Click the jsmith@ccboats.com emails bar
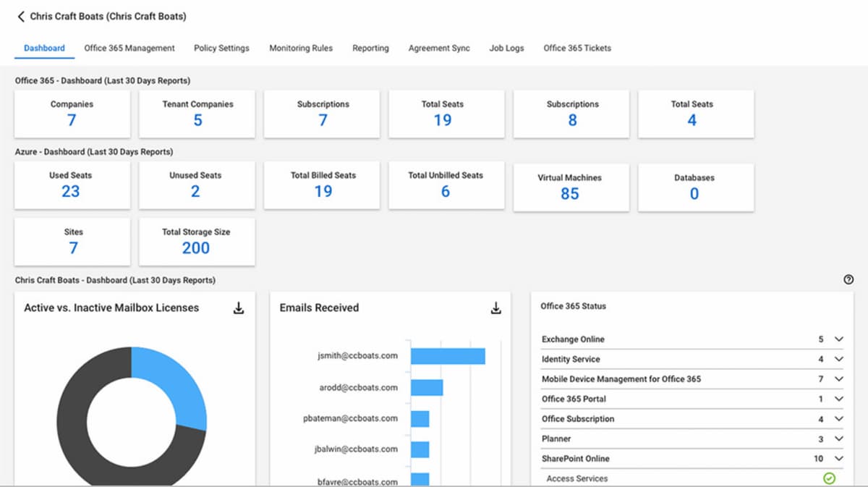Image resolution: width=868 pixels, height=487 pixels. 447,356
